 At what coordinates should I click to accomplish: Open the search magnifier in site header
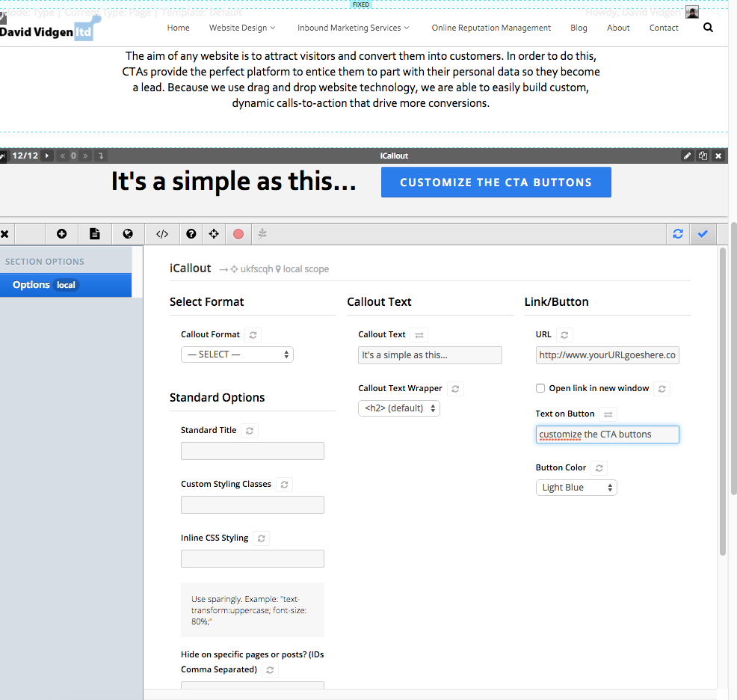(708, 28)
